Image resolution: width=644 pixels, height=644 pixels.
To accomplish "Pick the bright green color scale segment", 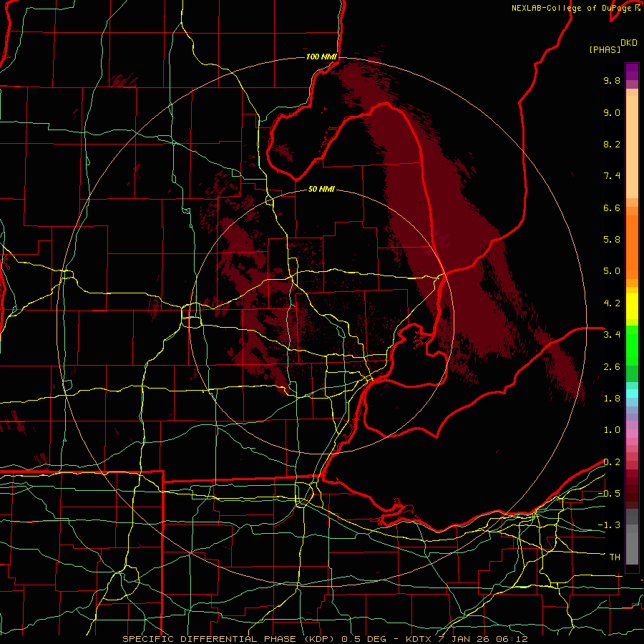I will tap(632, 346).
